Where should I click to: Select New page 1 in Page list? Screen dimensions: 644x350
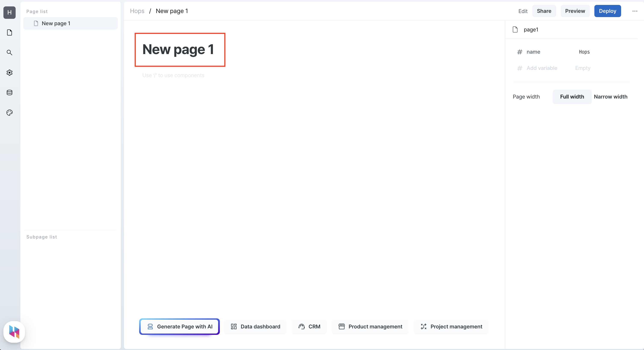click(71, 23)
